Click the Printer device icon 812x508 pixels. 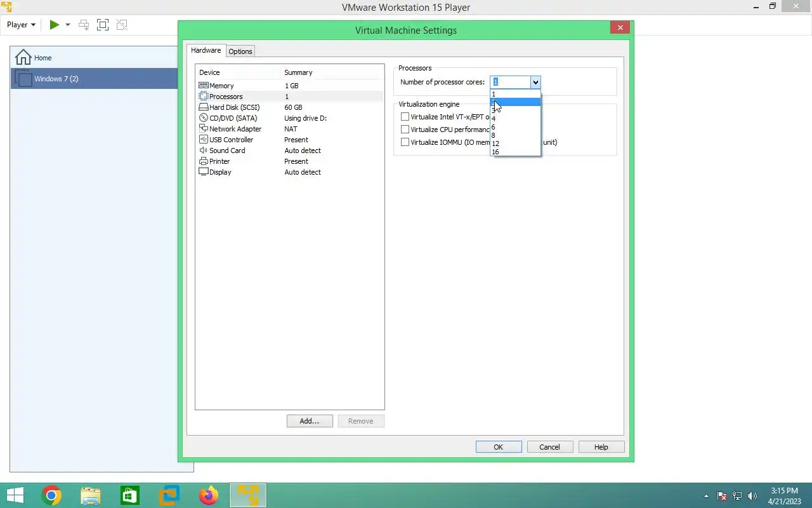(x=204, y=161)
